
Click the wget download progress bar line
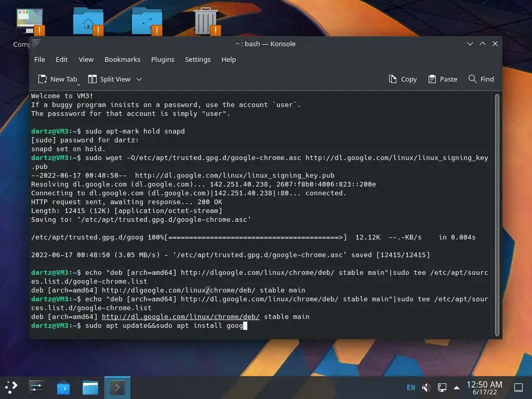(253, 237)
